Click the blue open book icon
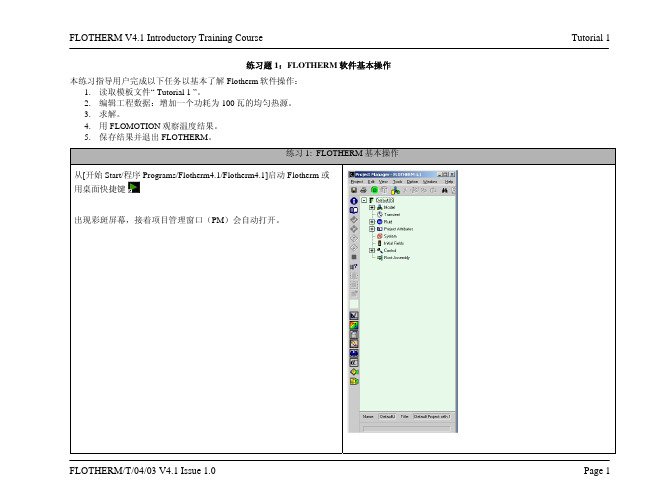This screenshot has height=502, width=649. point(354,210)
